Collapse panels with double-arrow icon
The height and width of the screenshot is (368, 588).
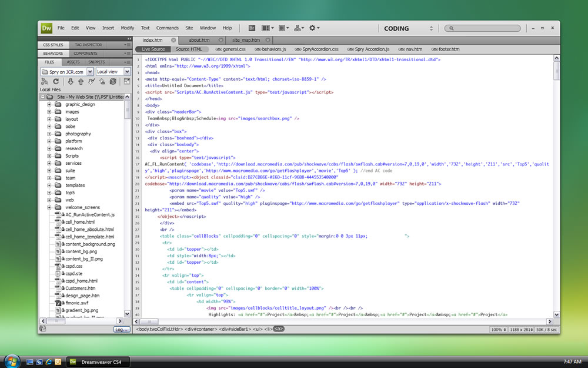coord(129,39)
